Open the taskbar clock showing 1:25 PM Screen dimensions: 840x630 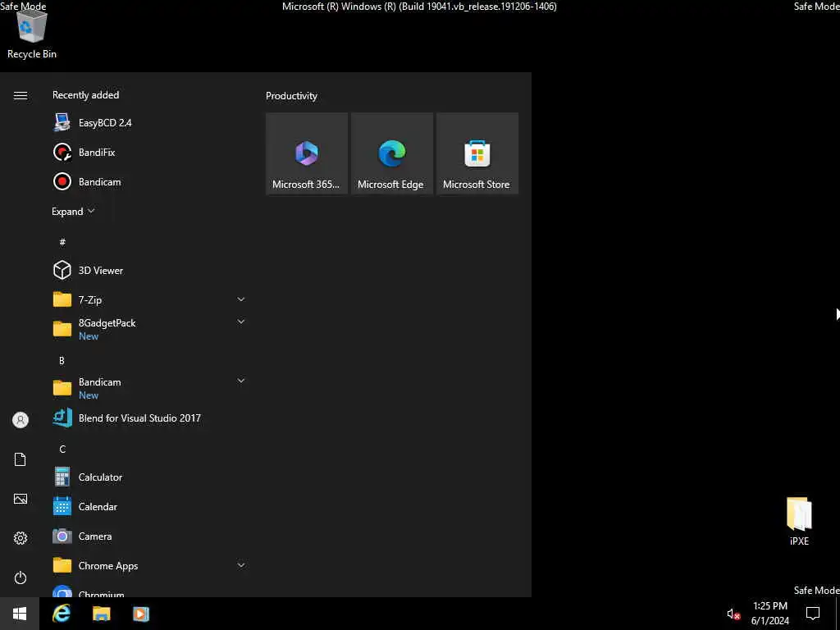[x=769, y=613]
